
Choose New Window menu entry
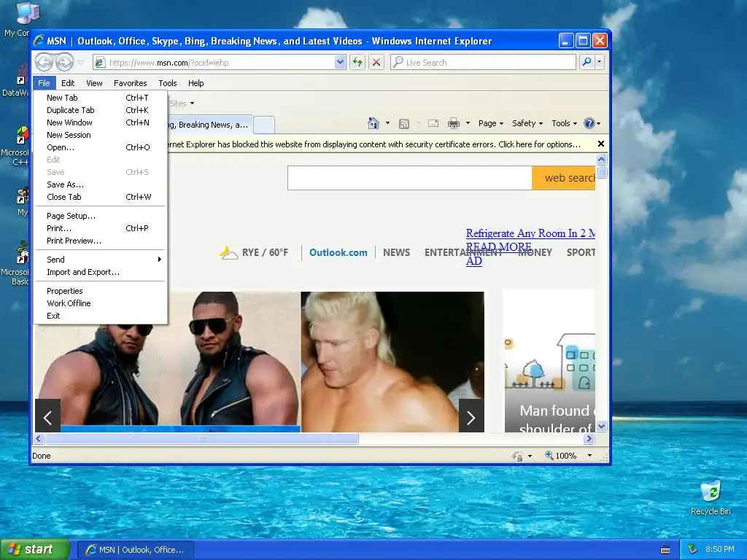(x=100, y=122)
